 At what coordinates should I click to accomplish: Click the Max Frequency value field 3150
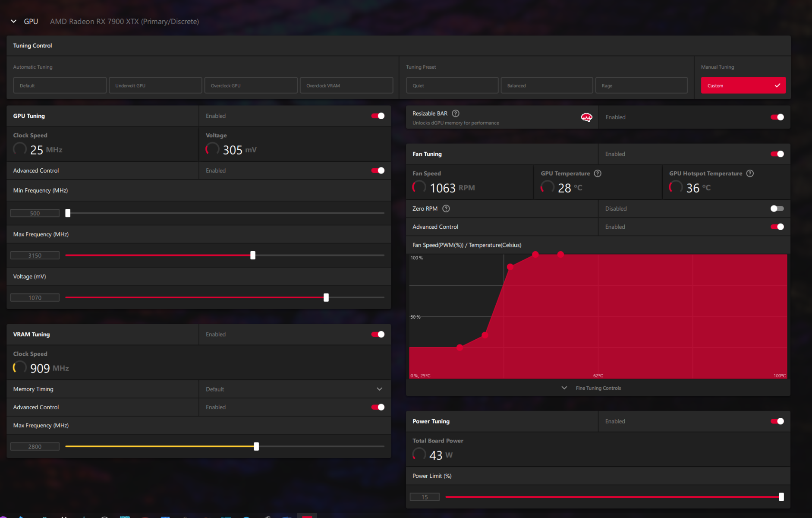tap(35, 256)
